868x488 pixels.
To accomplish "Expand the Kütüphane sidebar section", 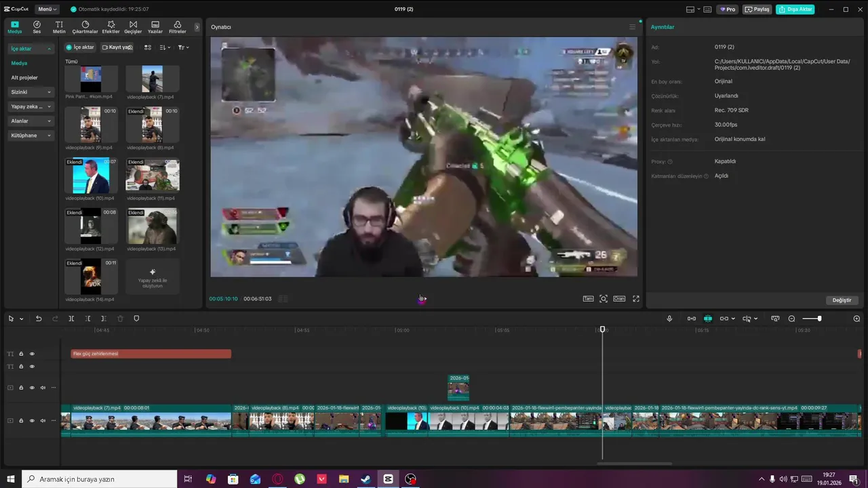I will click(31, 136).
